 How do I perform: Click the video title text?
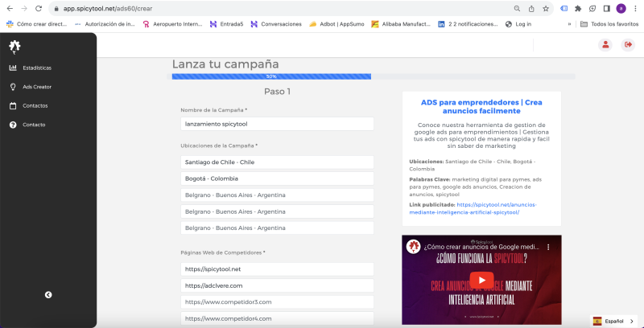[x=481, y=248]
